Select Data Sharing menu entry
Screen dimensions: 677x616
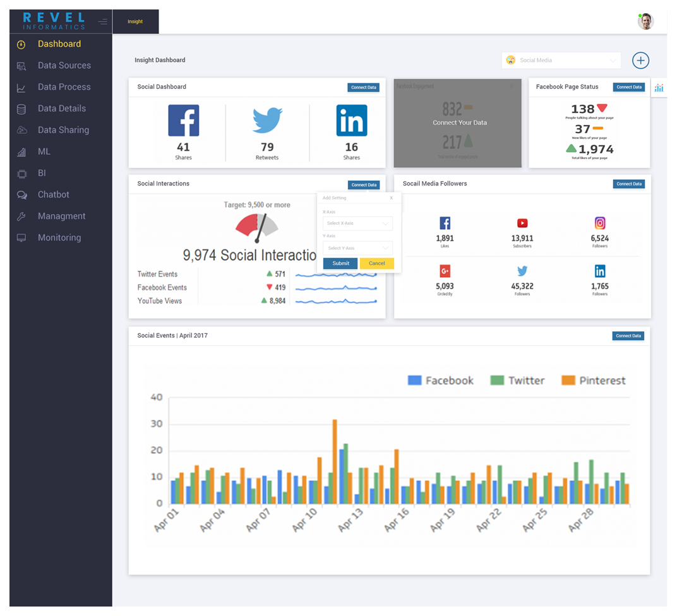63,130
